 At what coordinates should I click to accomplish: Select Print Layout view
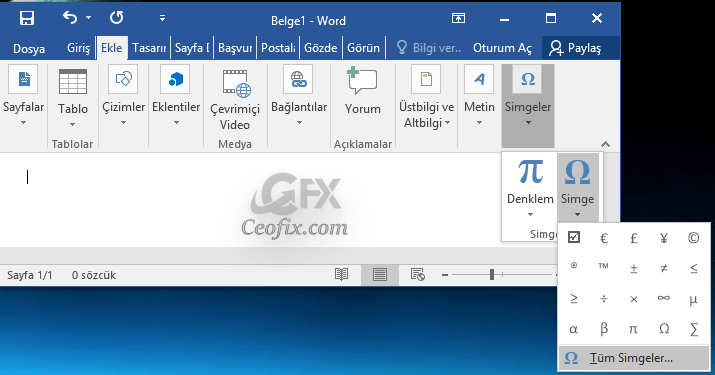click(x=379, y=275)
